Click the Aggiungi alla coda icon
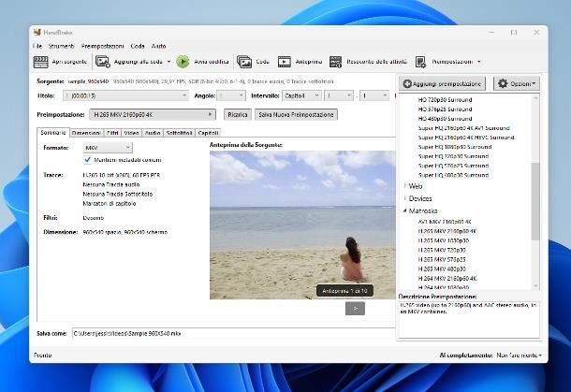 (103, 62)
